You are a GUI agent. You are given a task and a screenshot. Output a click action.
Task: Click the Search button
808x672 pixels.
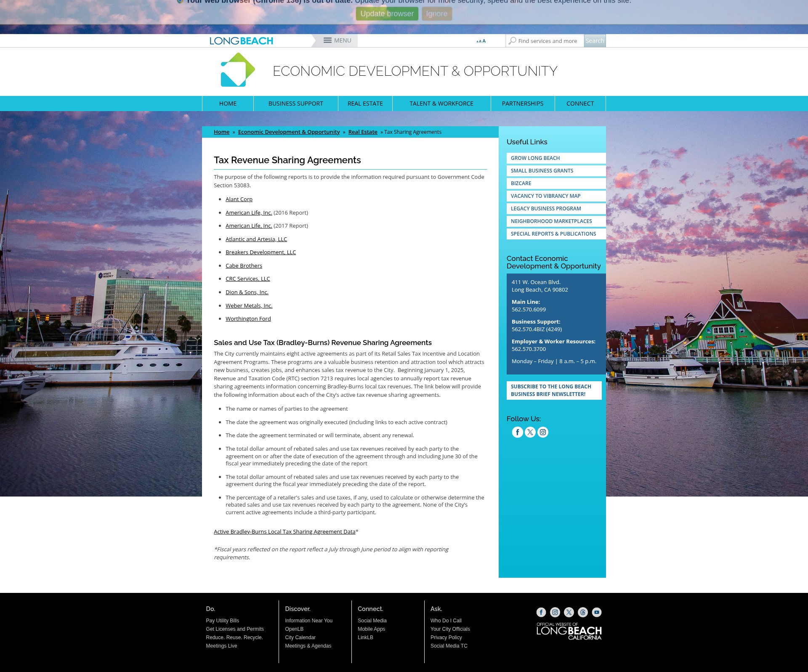[595, 41]
